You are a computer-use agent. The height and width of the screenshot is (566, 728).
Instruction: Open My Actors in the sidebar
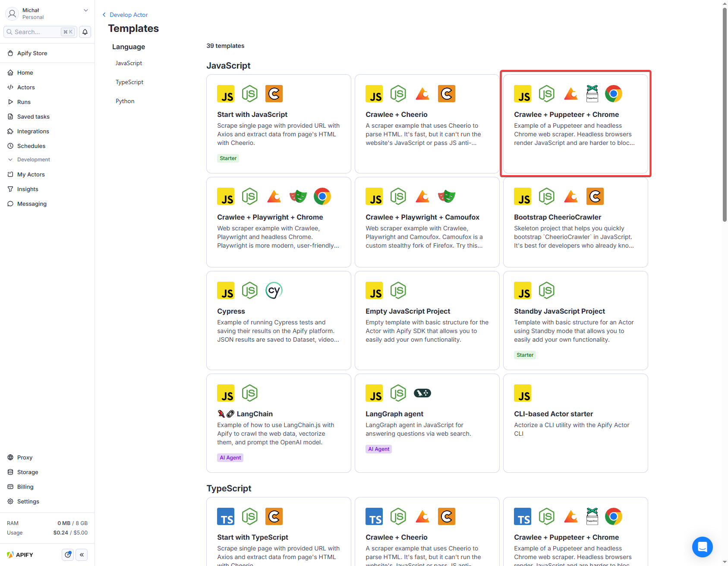pos(31,174)
